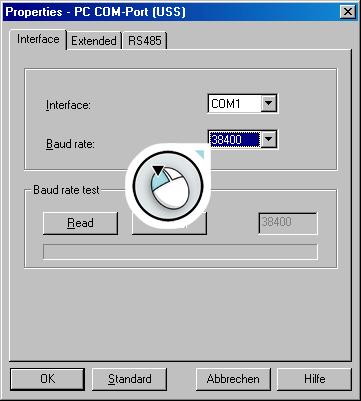Click the Baud rate test group title

66,190
